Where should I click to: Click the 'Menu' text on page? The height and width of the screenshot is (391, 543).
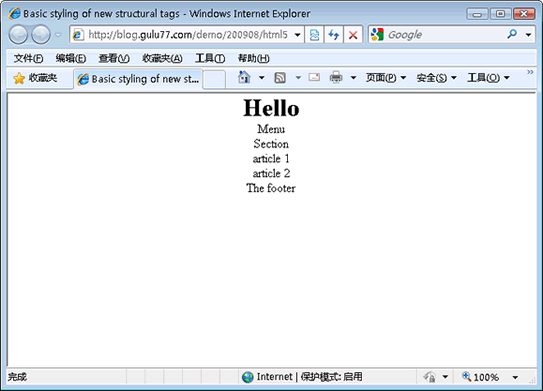click(x=271, y=129)
